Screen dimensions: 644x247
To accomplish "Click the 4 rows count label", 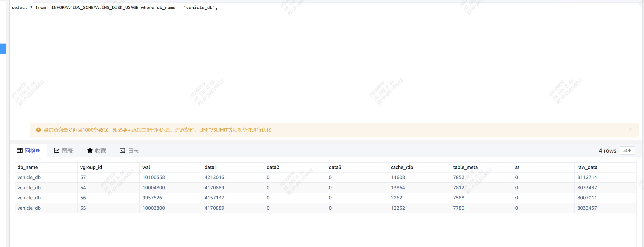I will [607, 151].
